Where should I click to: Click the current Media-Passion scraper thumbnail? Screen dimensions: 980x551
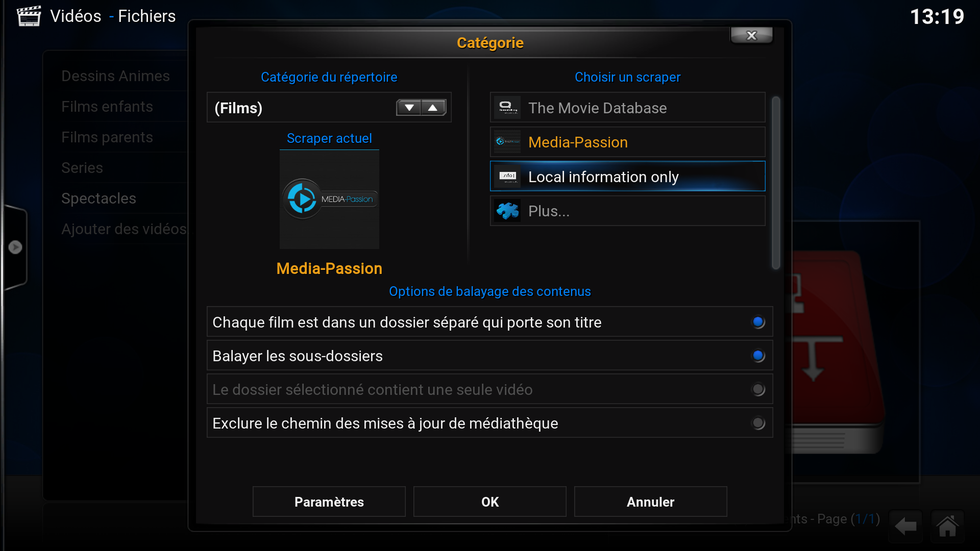tap(329, 199)
